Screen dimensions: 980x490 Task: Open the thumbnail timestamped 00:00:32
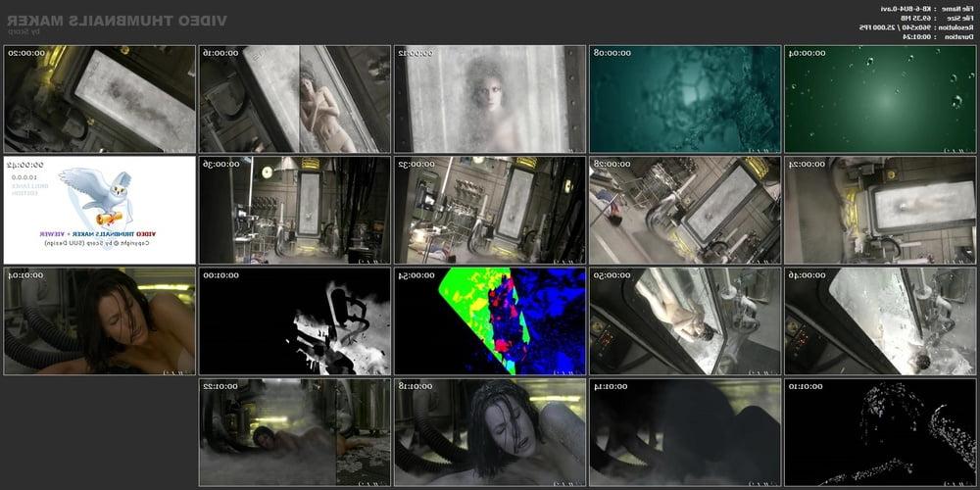(489, 210)
